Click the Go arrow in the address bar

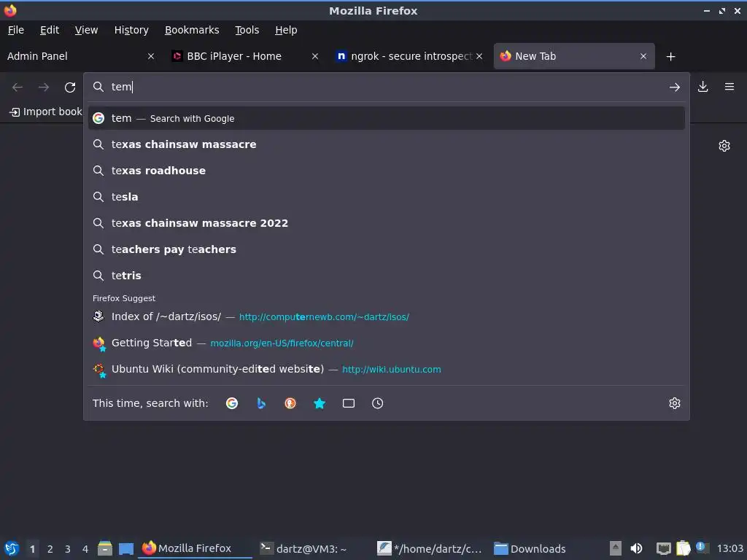tap(674, 87)
